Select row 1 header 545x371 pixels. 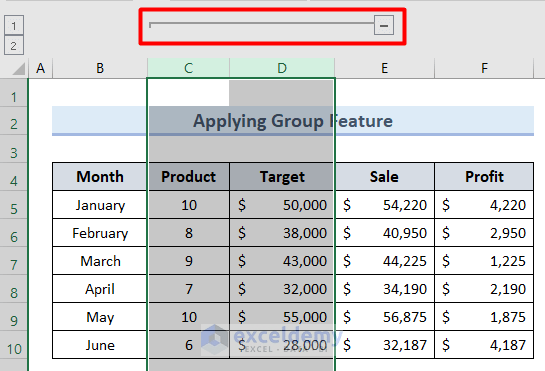[14, 93]
